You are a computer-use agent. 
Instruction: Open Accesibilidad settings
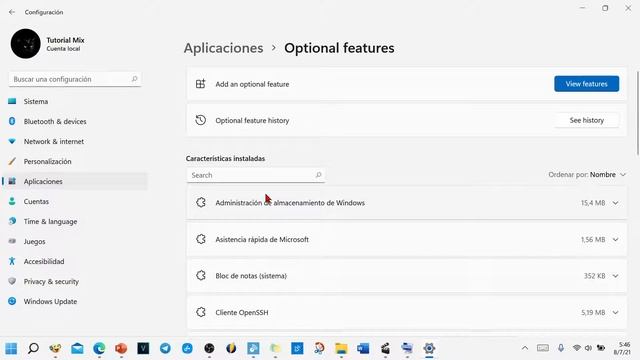75,261
